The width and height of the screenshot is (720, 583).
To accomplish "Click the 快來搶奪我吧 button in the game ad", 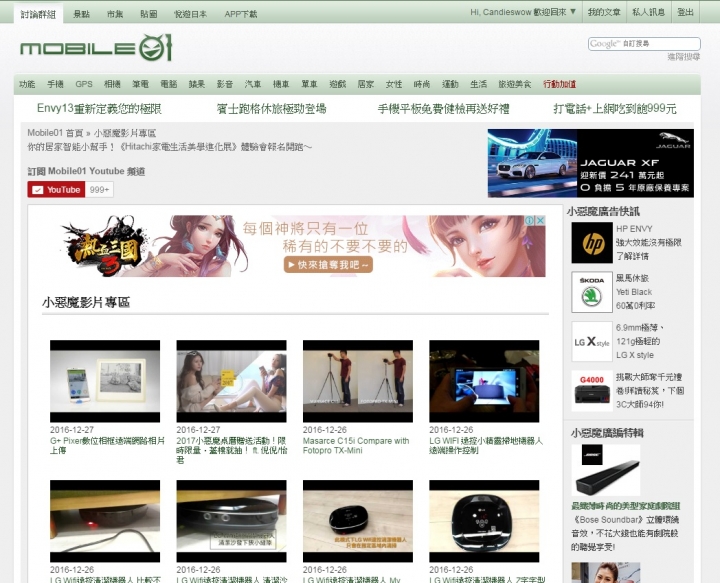I will click(x=328, y=265).
